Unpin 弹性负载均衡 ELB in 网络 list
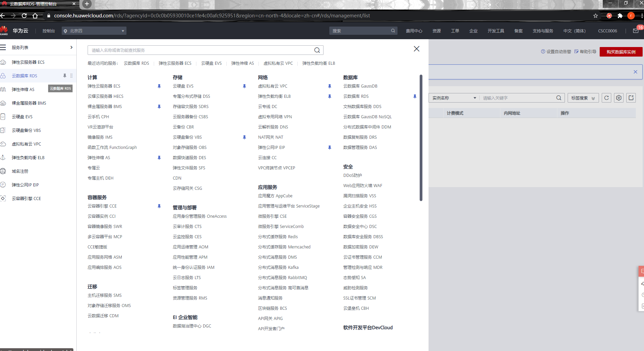The image size is (644, 351). pyautogui.click(x=330, y=96)
